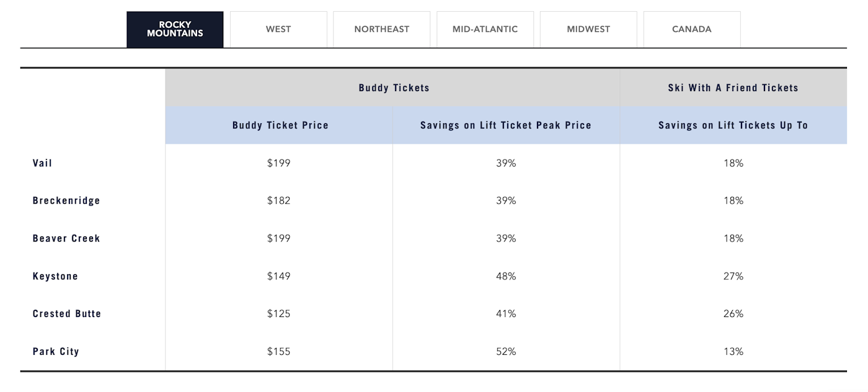Select the Canada tab
Screen dimensions: 868x392
[691, 29]
